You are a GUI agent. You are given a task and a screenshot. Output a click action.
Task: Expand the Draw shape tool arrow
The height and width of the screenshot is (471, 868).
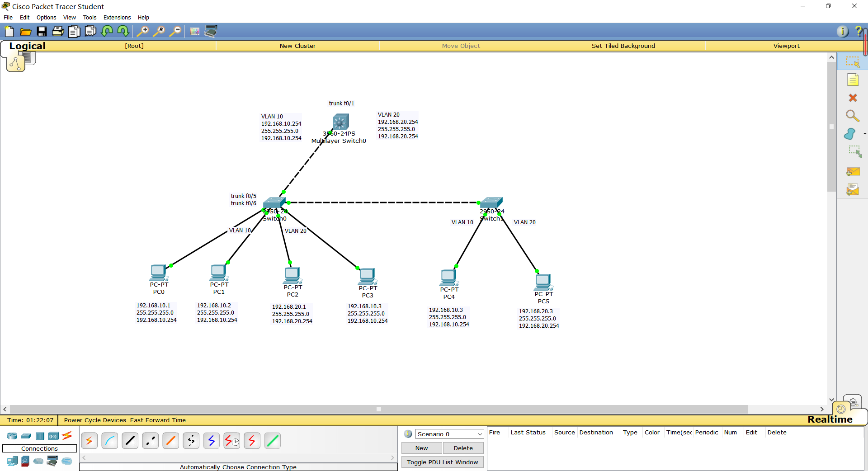point(865,134)
